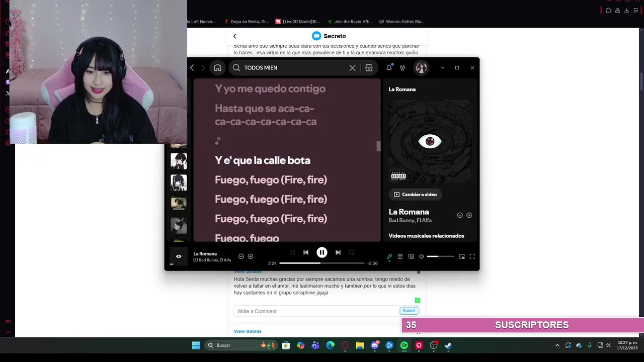Viewport: 644px width, 362px height.
Task: Open the Live2D Model bookmark
Action: (298, 22)
